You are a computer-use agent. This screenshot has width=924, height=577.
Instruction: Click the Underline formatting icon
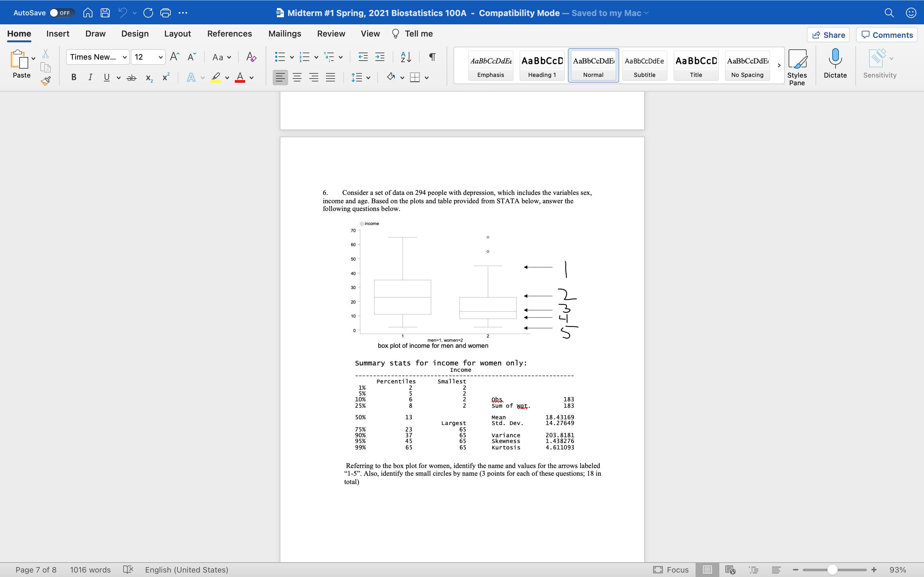[x=107, y=78]
